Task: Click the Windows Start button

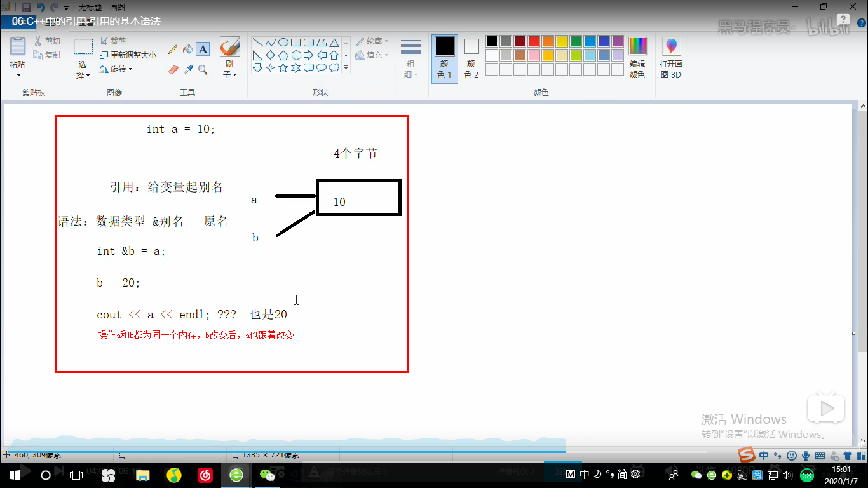Action: click(15, 475)
